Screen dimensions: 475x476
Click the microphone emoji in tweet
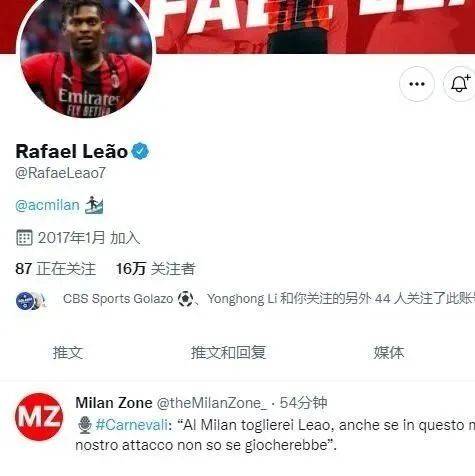click(x=85, y=425)
